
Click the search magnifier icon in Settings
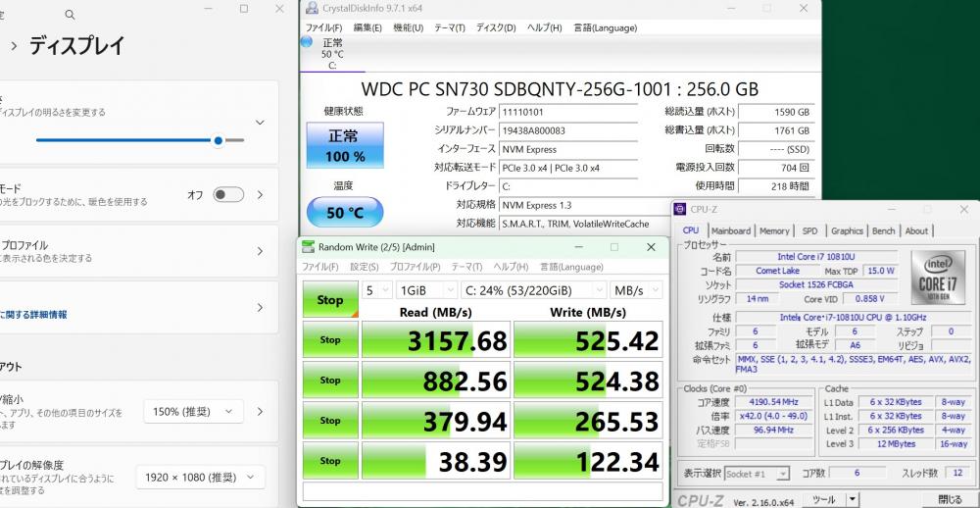(x=70, y=15)
